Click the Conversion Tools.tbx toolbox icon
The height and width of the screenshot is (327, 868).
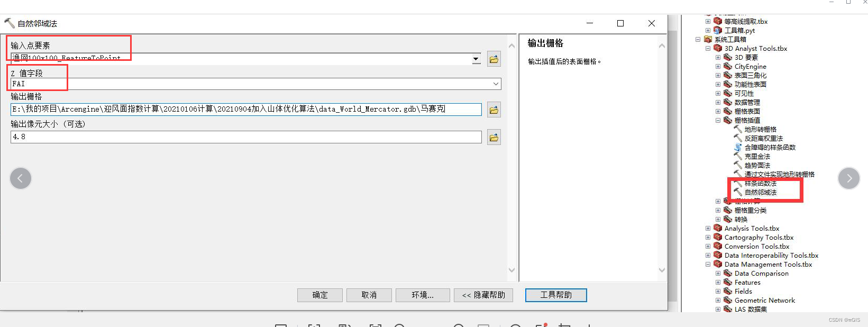pyautogui.click(x=718, y=247)
